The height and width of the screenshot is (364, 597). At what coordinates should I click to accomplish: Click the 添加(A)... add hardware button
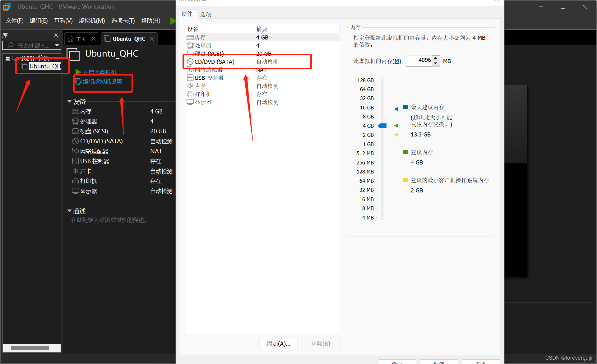pos(278,343)
